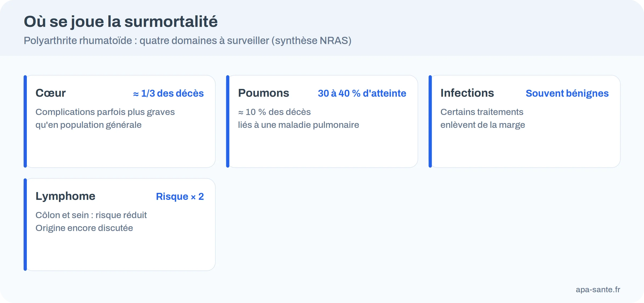Select the 'Lymphome' card heading

coord(65,196)
